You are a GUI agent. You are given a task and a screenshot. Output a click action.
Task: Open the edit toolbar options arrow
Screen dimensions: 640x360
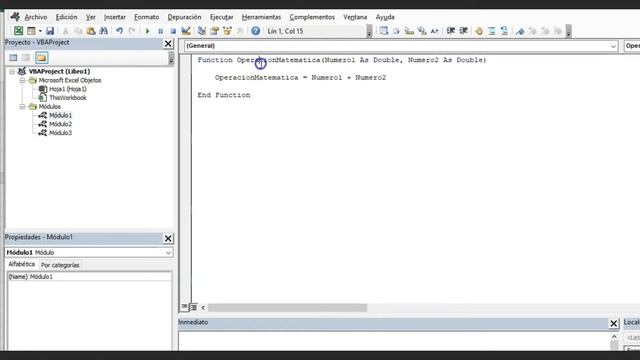point(568,31)
